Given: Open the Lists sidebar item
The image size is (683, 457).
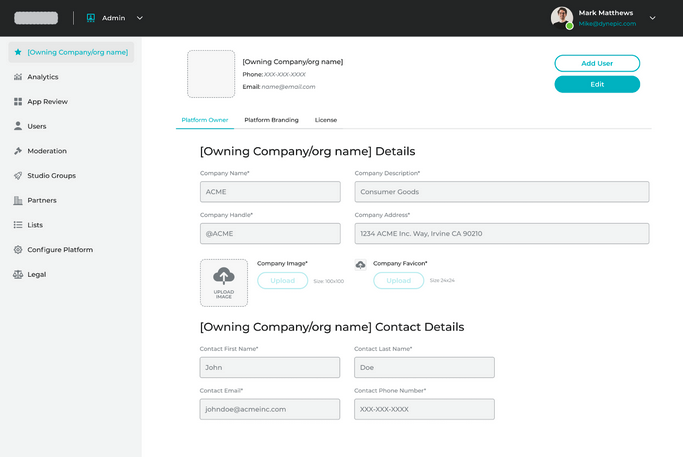Looking at the screenshot, I should click(34, 225).
